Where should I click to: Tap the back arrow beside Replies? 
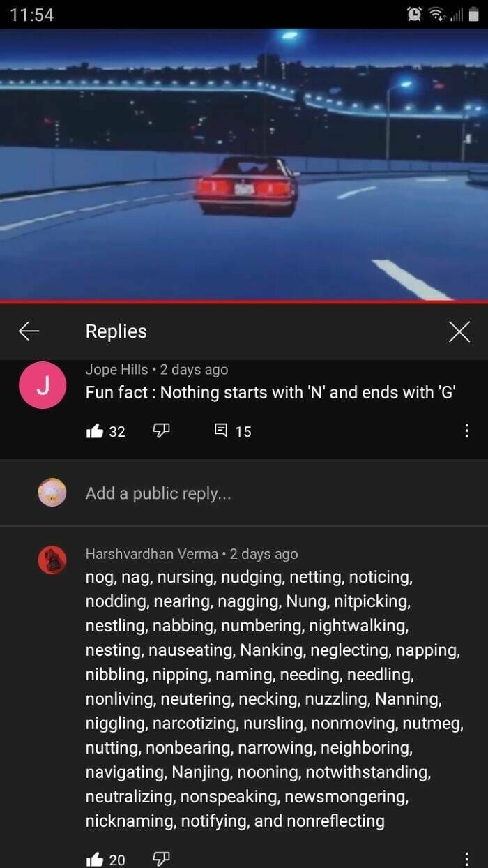point(29,331)
